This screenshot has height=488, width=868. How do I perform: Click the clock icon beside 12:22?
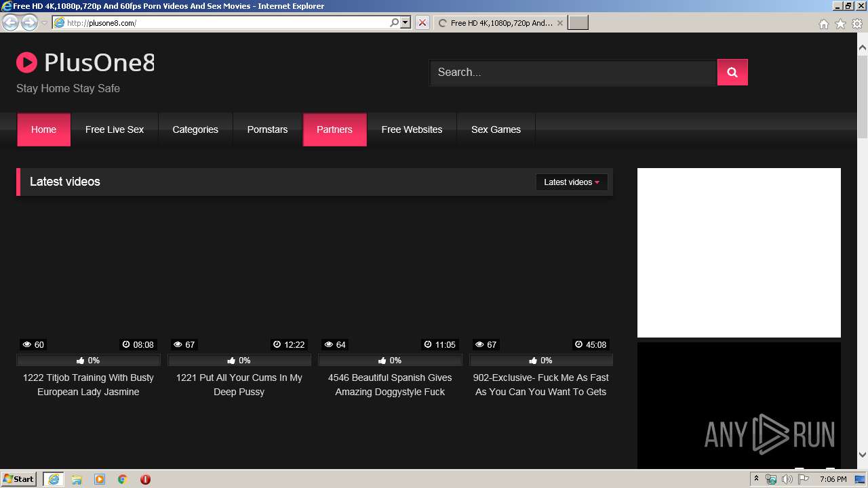pyautogui.click(x=277, y=344)
